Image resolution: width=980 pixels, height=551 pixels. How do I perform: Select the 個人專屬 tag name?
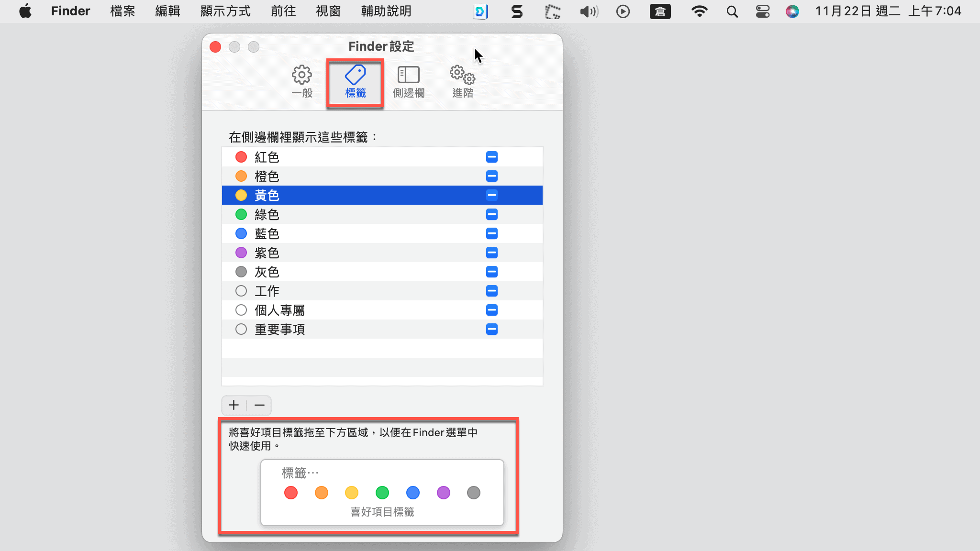point(280,310)
